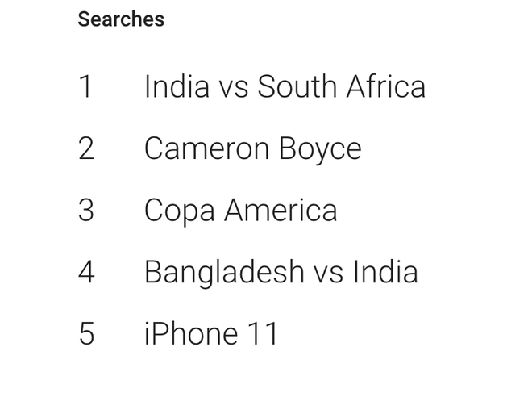This screenshot has height=393, width=532.
Task: Open the "India vs South Africa" search
Action: click(x=284, y=87)
